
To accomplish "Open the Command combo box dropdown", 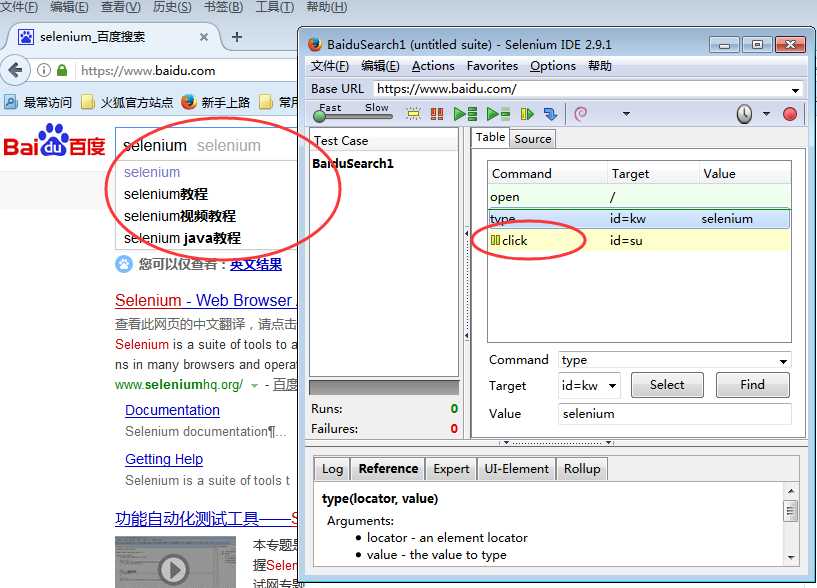I will [x=783, y=361].
